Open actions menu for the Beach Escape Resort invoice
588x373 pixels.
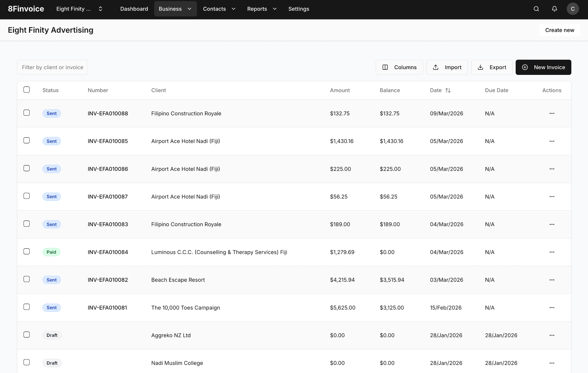point(552,280)
